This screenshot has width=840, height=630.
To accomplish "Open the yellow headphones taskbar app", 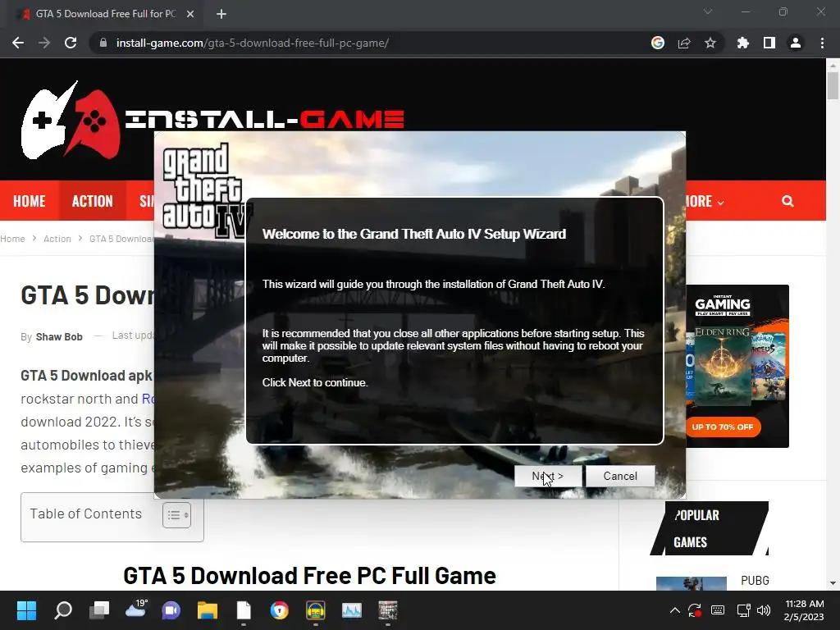I will pos(316,610).
